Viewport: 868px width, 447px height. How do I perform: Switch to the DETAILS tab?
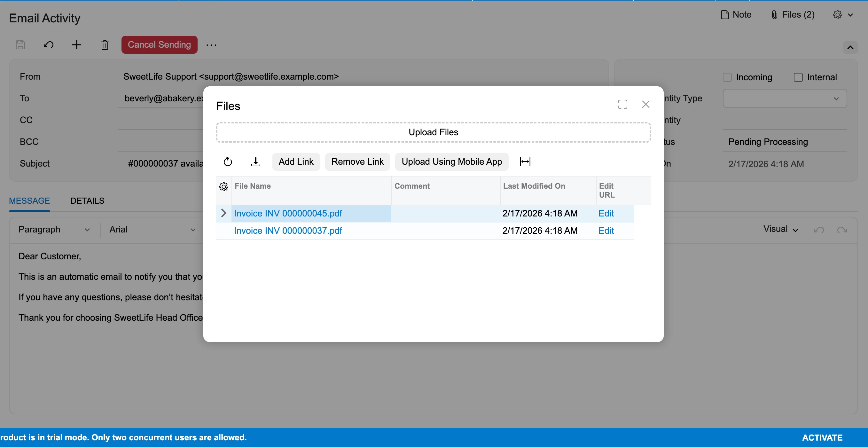click(87, 201)
